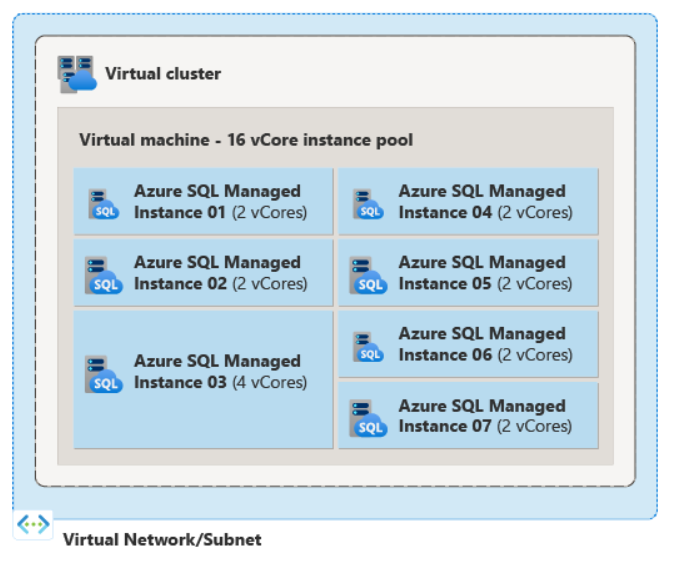Select the 'Virtual cluster' label
Viewport: 674px width, 569px height.
point(163,74)
